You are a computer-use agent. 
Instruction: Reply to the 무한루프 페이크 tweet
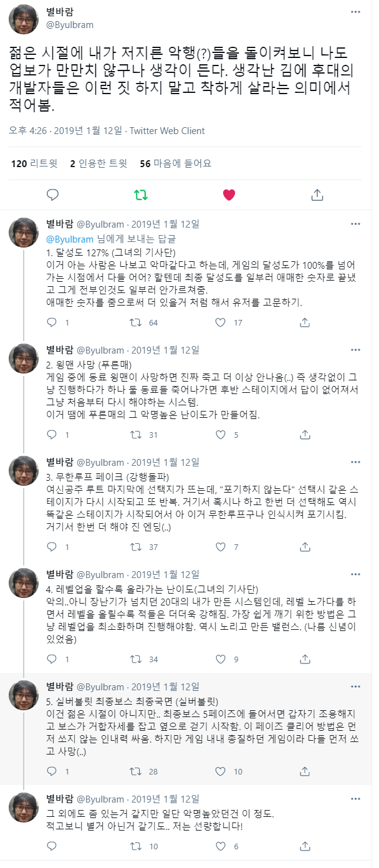coord(53,547)
